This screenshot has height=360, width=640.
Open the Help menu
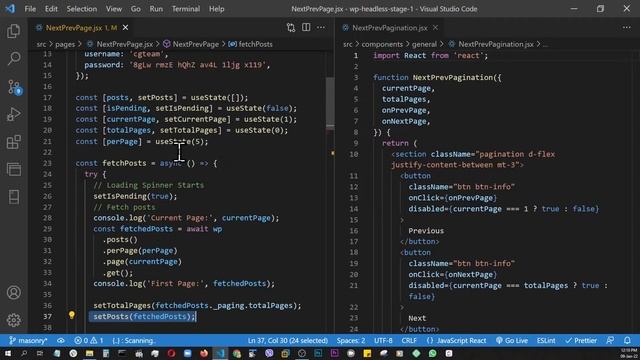pyautogui.click(x=217, y=9)
